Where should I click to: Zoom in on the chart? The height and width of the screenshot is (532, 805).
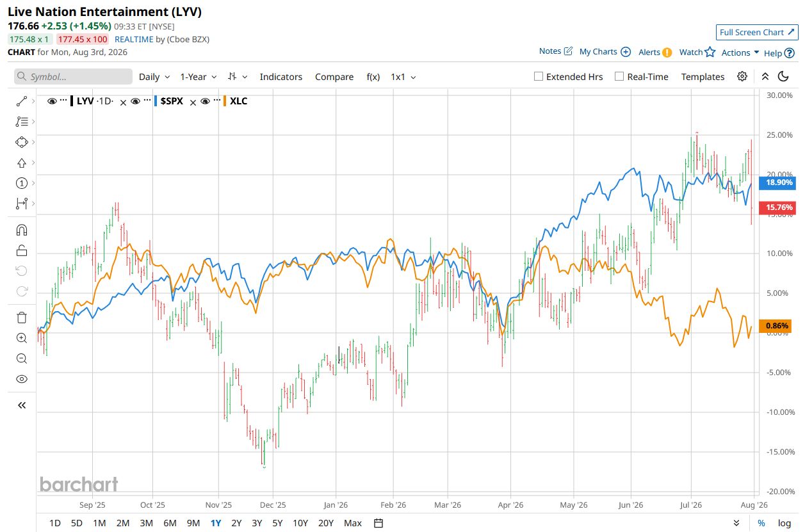(x=21, y=338)
